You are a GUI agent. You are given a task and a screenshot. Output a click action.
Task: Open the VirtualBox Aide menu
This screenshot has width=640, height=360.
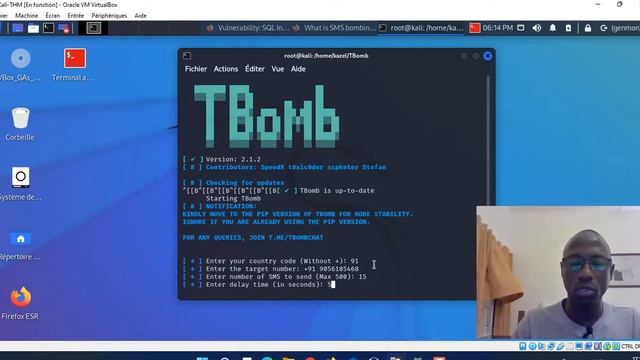coord(140,16)
